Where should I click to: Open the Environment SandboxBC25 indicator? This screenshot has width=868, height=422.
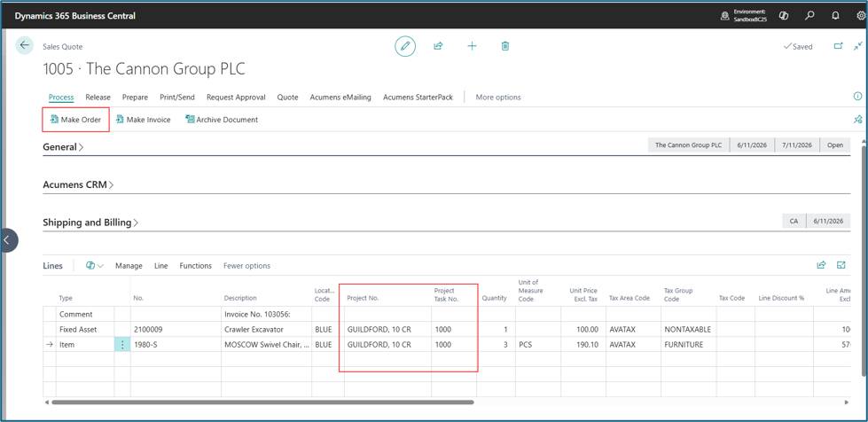coord(743,15)
